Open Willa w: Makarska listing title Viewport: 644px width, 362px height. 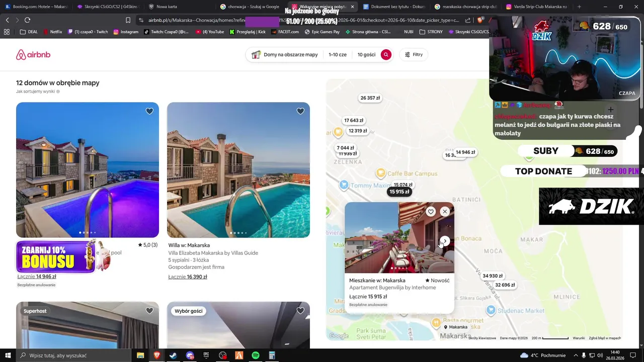[189, 245]
